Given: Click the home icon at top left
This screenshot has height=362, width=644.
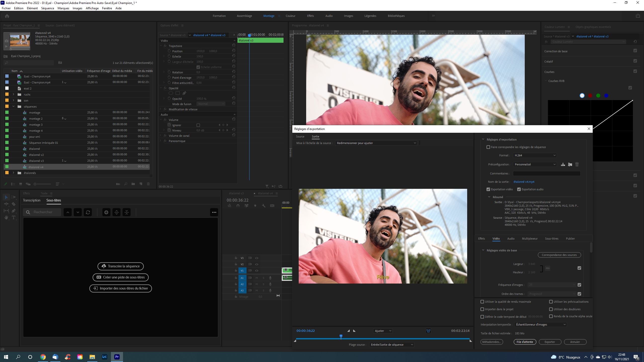Looking at the screenshot, I should pos(7,16).
